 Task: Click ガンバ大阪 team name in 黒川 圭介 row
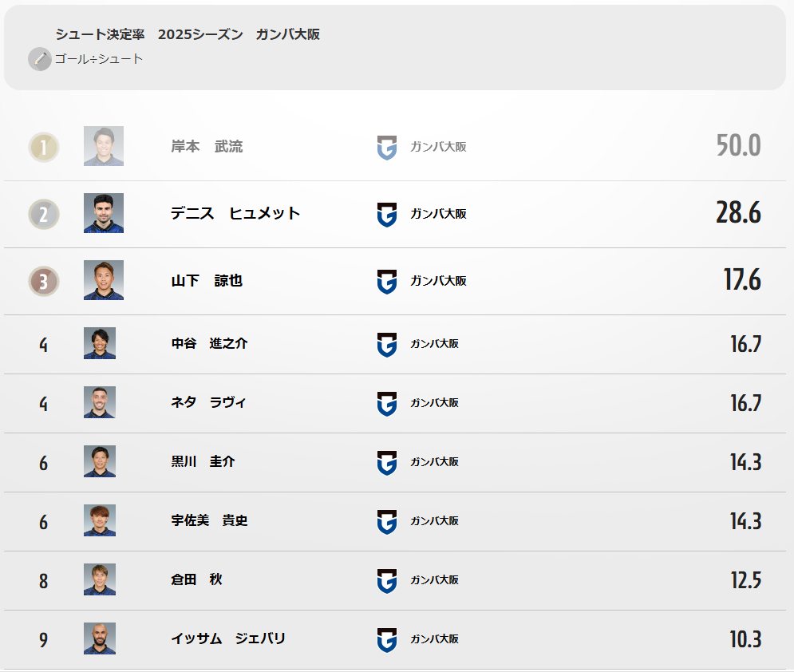434,462
